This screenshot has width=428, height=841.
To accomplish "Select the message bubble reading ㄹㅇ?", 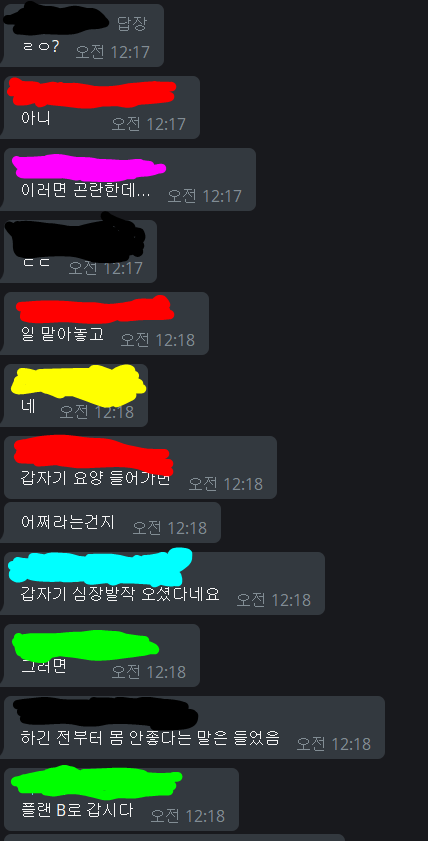I will point(83,35).
